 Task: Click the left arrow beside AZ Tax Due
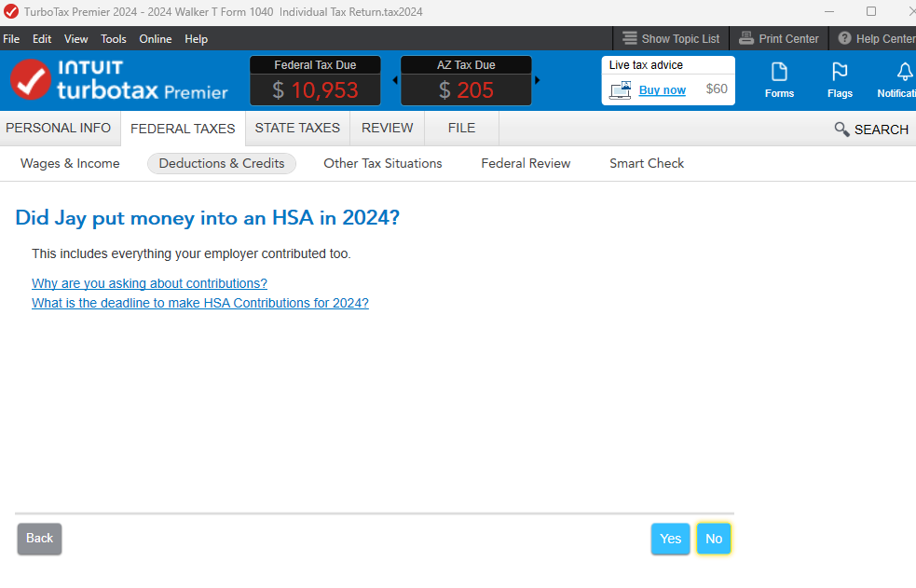pos(395,80)
